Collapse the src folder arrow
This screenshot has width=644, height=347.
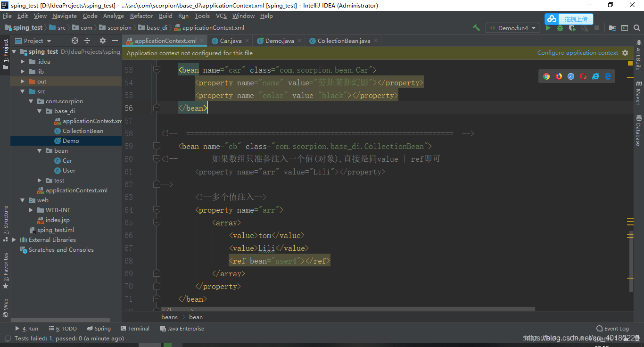[x=23, y=91]
